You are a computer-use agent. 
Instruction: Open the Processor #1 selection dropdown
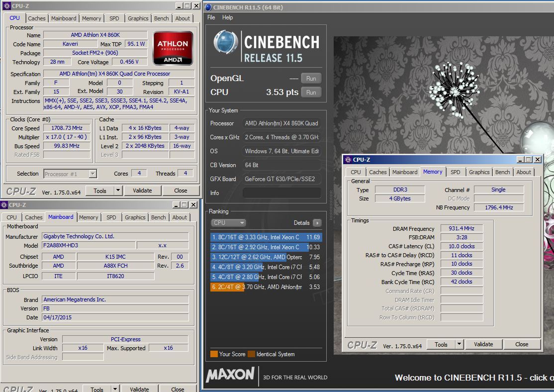[x=70, y=174]
